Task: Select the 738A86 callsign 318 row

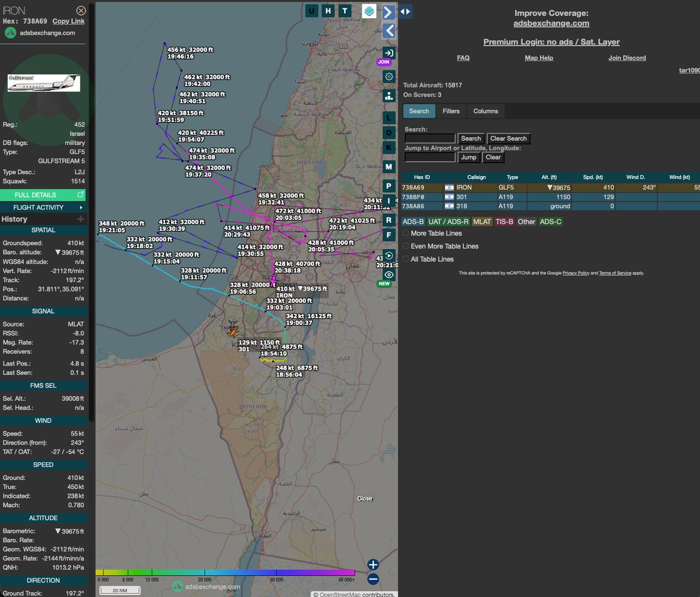Action: coord(551,206)
